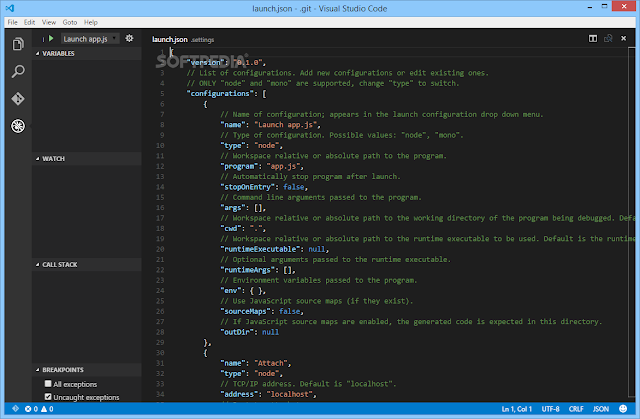Split the editor
Viewport: 640px width, 419px height.
593,38
